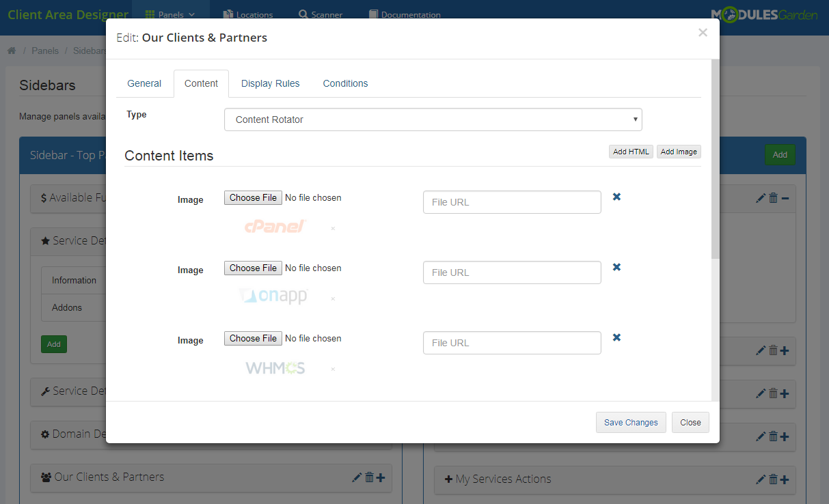Close the edit dialog with the top X
829x504 pixels.
(703, 33)
